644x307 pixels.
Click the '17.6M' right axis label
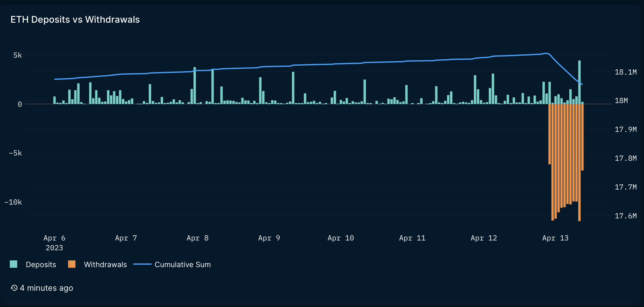626,216
